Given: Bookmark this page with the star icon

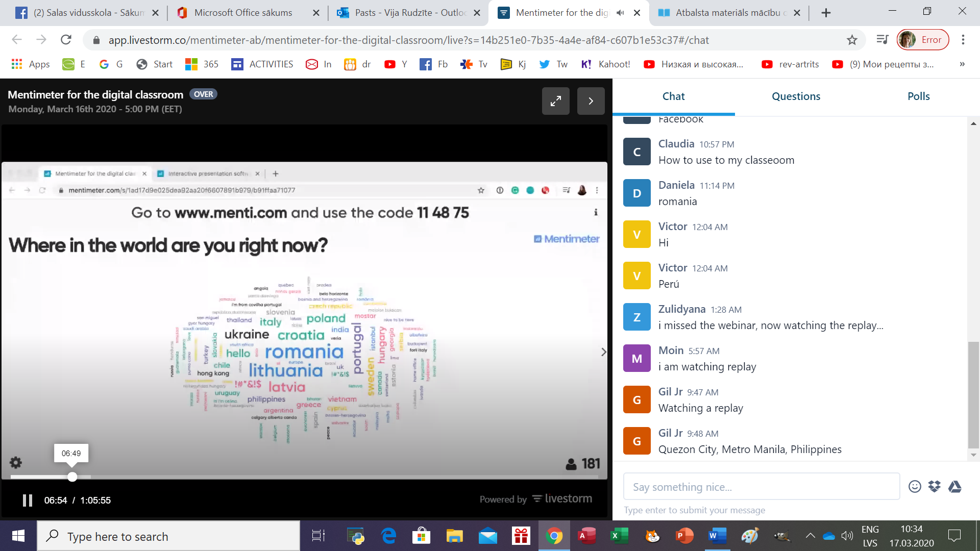Looking at the screenshot, I should click(x=852, y=40).
